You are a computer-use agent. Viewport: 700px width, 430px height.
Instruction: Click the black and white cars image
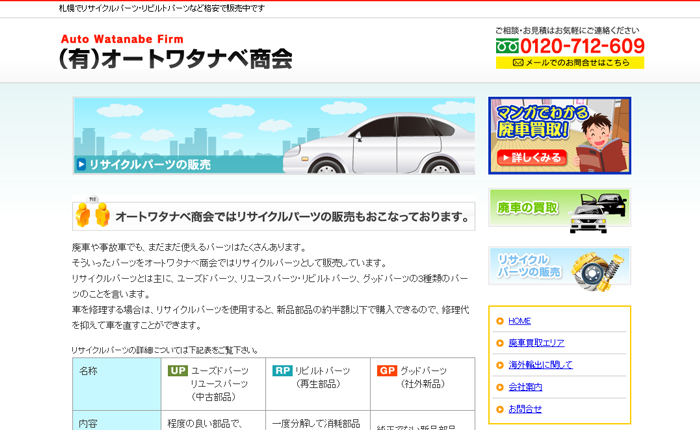598,213
